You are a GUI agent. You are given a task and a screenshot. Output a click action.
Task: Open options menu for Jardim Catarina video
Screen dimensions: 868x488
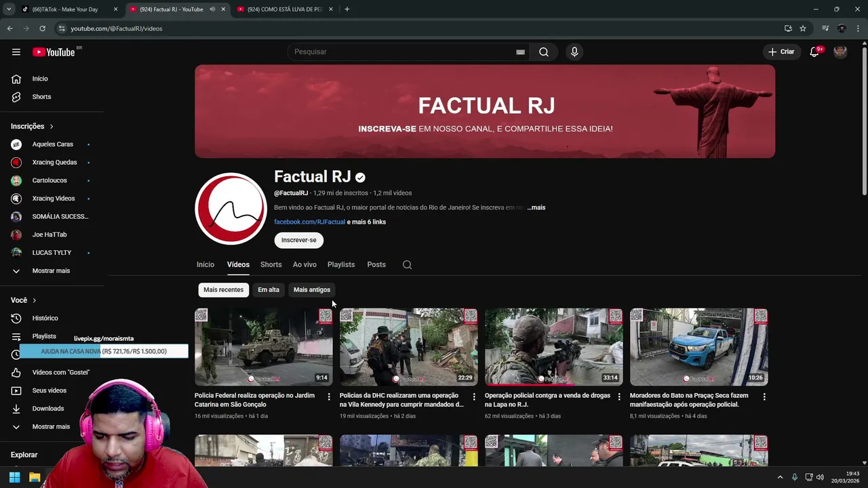[329, 396]
